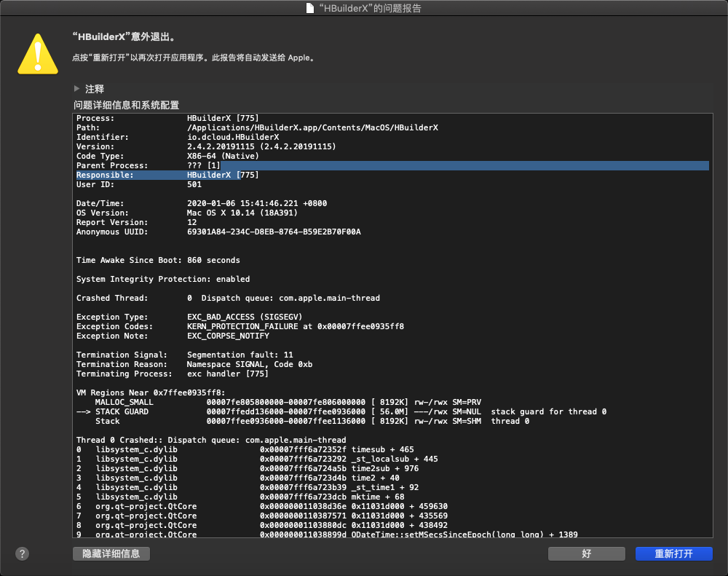Click stack frame _st_time1 + 92
Screen dimensions: 728x576
385,488
